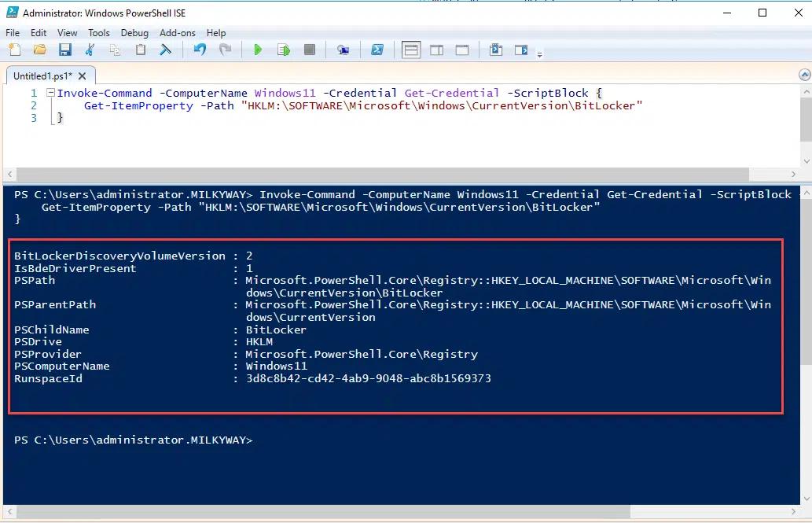This screenshot has width=812, height=523.
Task: Click the PSDrive HKLM value
Action: (x=259, y=342)
